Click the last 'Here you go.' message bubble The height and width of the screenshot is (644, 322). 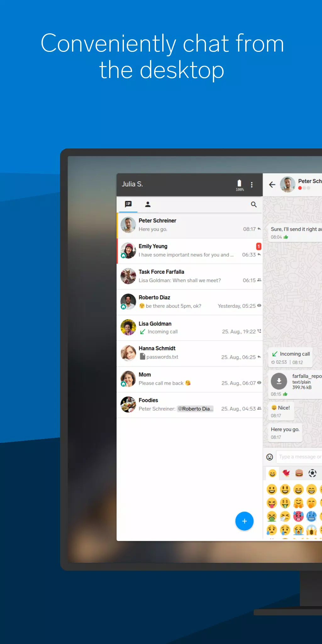click(285, 433)
